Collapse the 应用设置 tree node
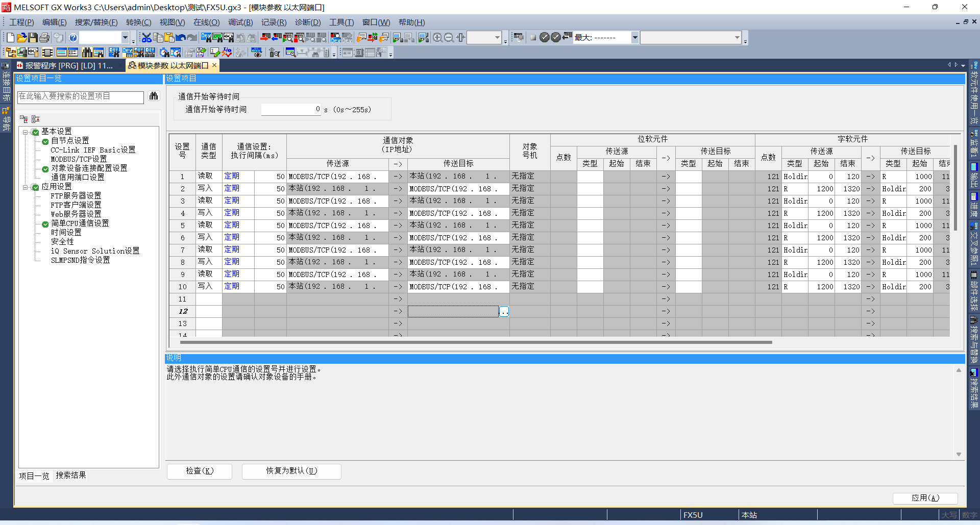980x525 pixels. click(x=25, y=187)
